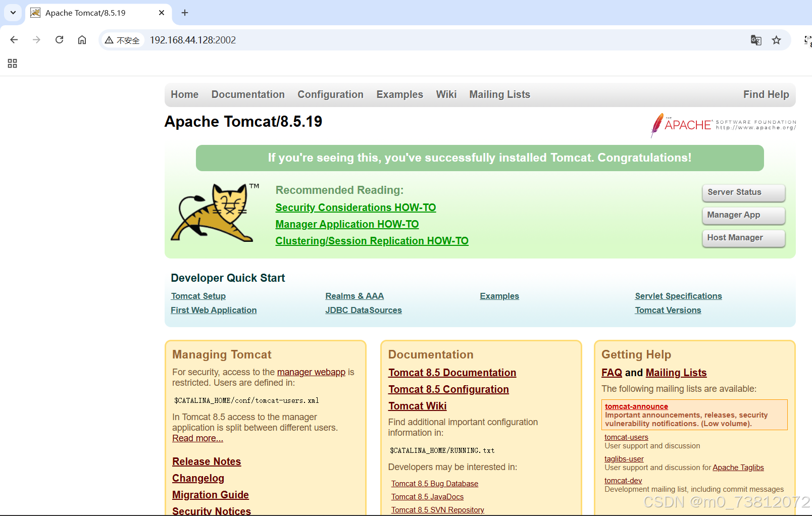Open the taglibs-user mailing list link
Screen dimensions: 812x516
[624, 459]
